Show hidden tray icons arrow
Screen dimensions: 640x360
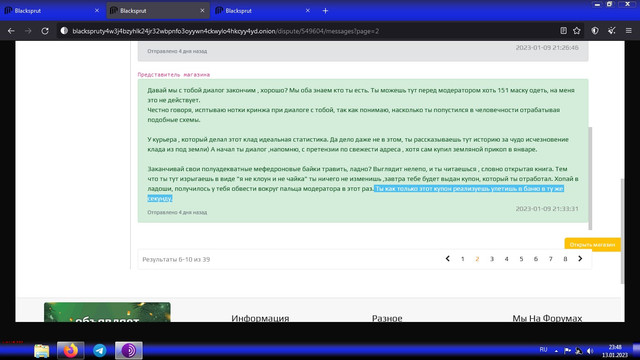pos(556,351)
